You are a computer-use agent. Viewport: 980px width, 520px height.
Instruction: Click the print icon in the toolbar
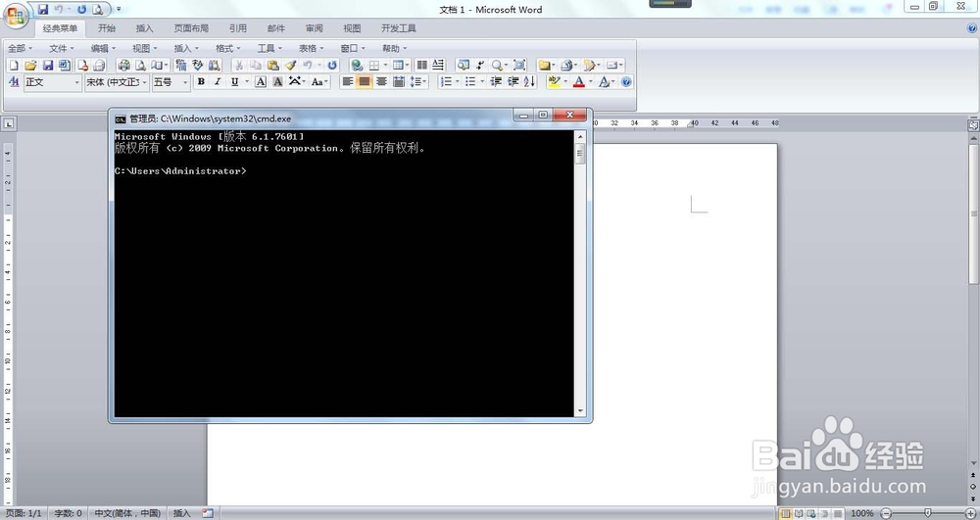tap(123, 65)
